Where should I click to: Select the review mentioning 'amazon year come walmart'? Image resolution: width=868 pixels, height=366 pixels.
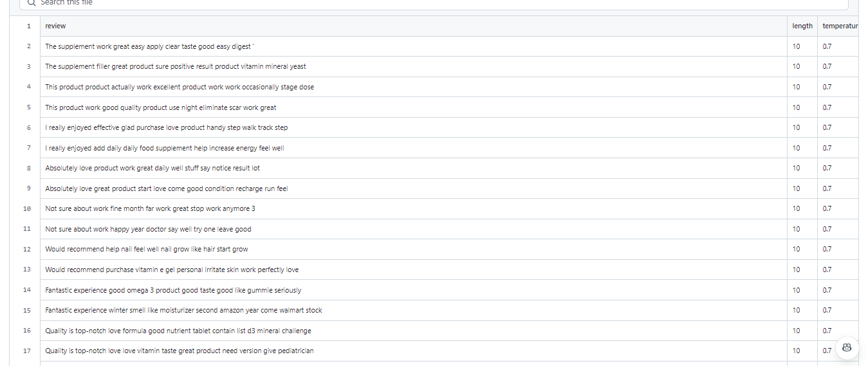[183, 310]
